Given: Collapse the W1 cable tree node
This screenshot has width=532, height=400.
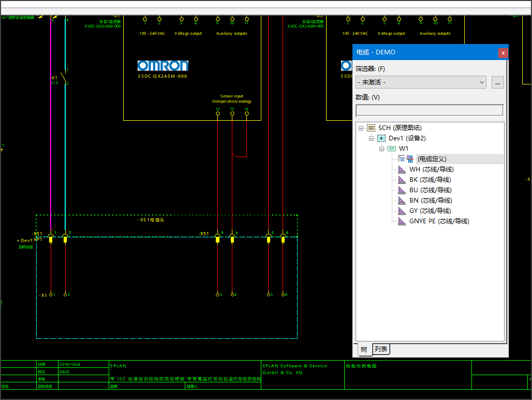Looking at the screenshot, I should (381, 149).
